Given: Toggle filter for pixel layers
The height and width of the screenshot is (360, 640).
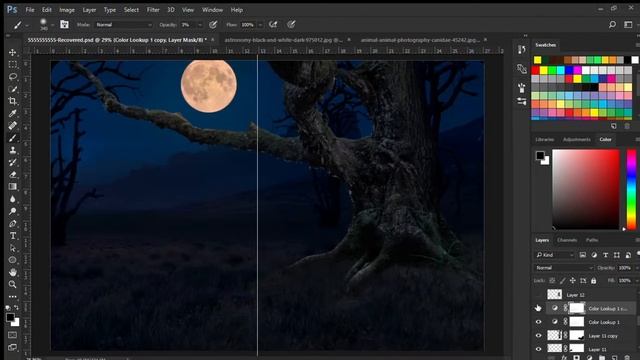Looking at the screenshot, I should coord(582,255).
